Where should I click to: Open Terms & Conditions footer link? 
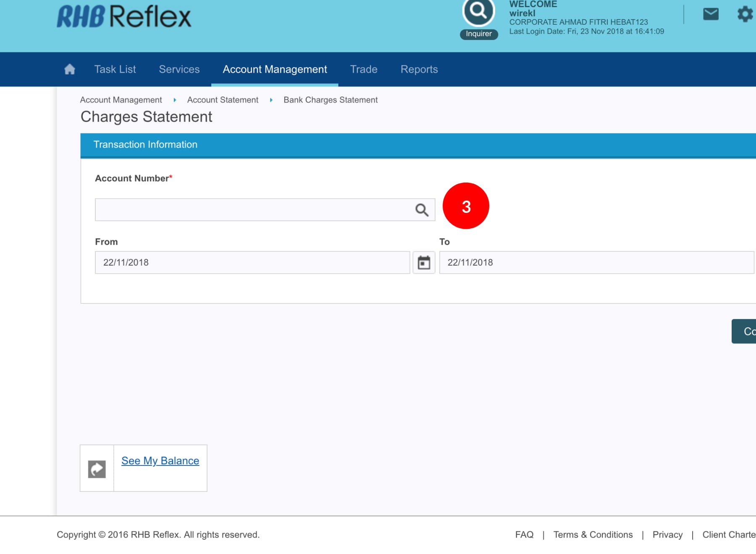[x=593, y=535]
